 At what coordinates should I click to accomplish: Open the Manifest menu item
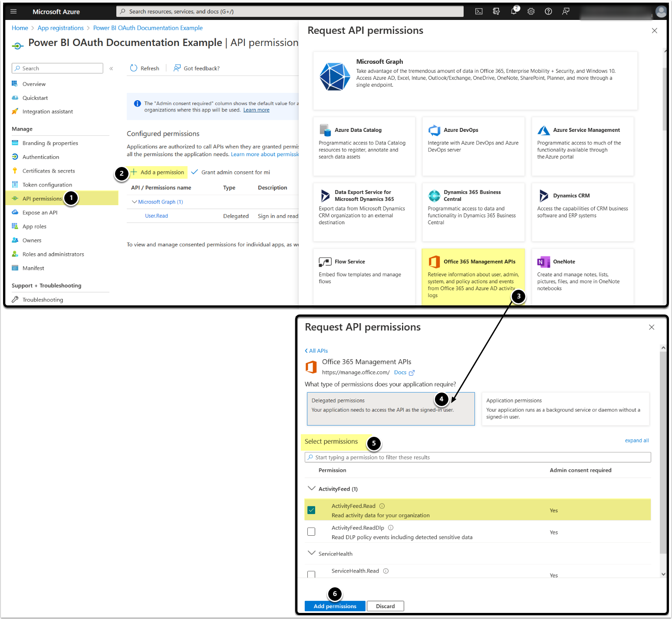click(33, 268)
